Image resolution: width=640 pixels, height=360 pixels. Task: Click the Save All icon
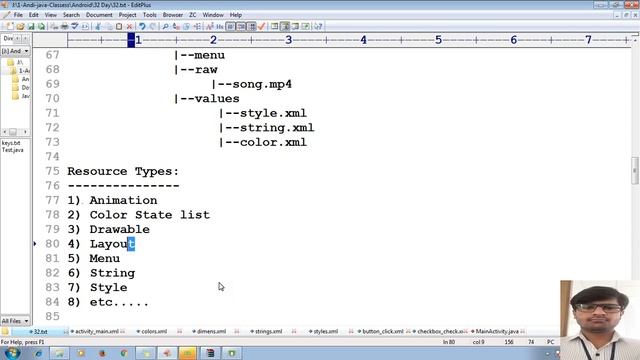click(x=42, y=27)
